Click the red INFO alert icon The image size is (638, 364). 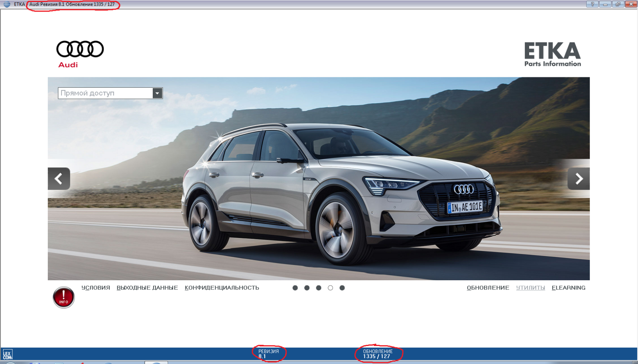[63, 297]
